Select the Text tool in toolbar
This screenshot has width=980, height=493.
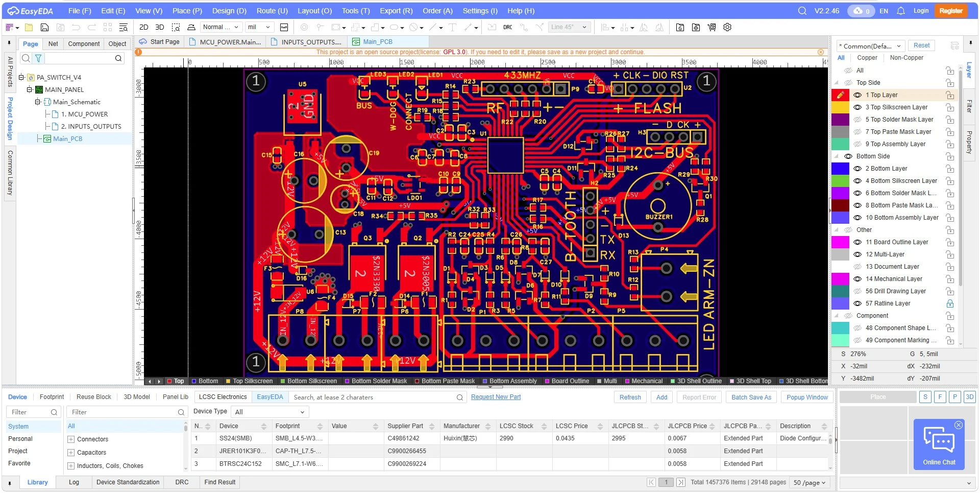coord(452,27)
